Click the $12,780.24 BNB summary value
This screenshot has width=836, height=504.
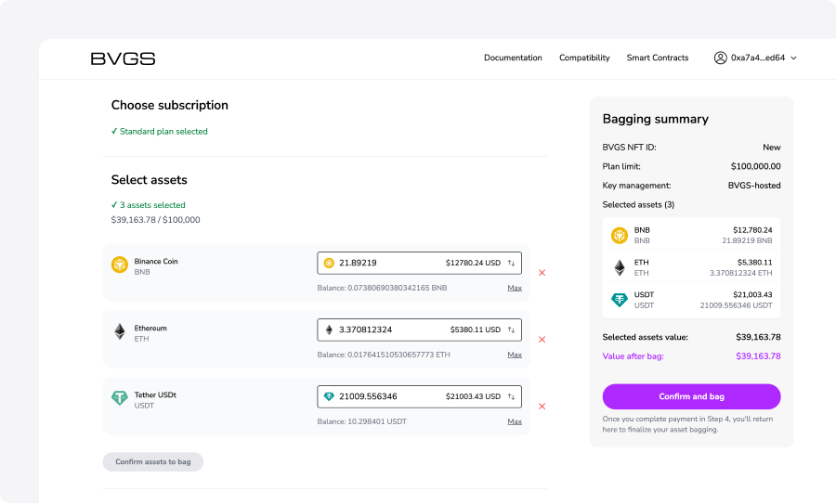click(x=752, y=230)
